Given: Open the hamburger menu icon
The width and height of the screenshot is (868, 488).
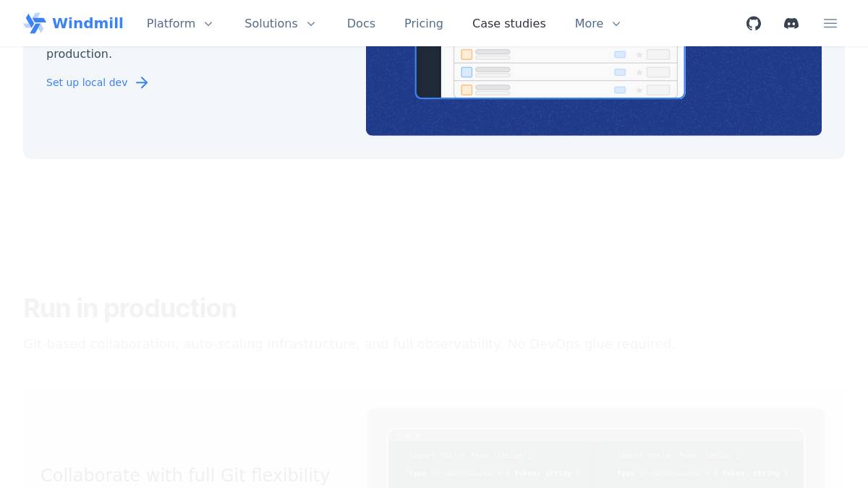Looking at the screenshot, I should coord(830,23).
